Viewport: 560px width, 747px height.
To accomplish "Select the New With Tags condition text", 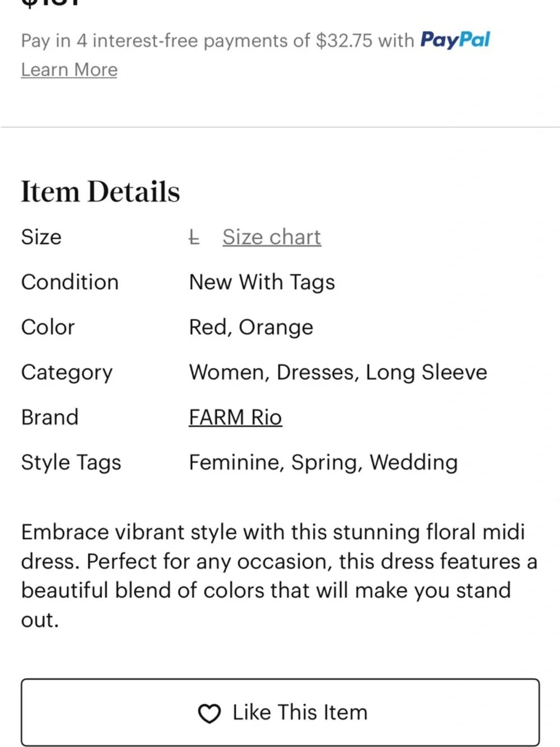I will (262, 282).
